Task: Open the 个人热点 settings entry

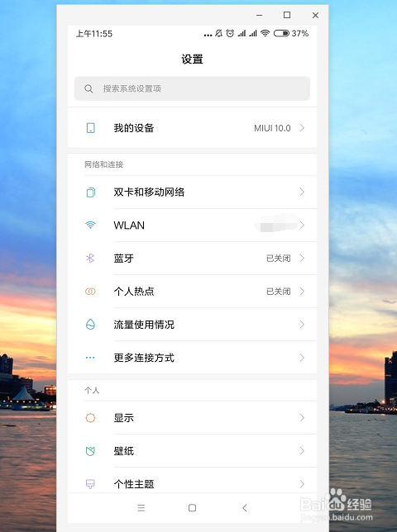Action: click(192, 291)
